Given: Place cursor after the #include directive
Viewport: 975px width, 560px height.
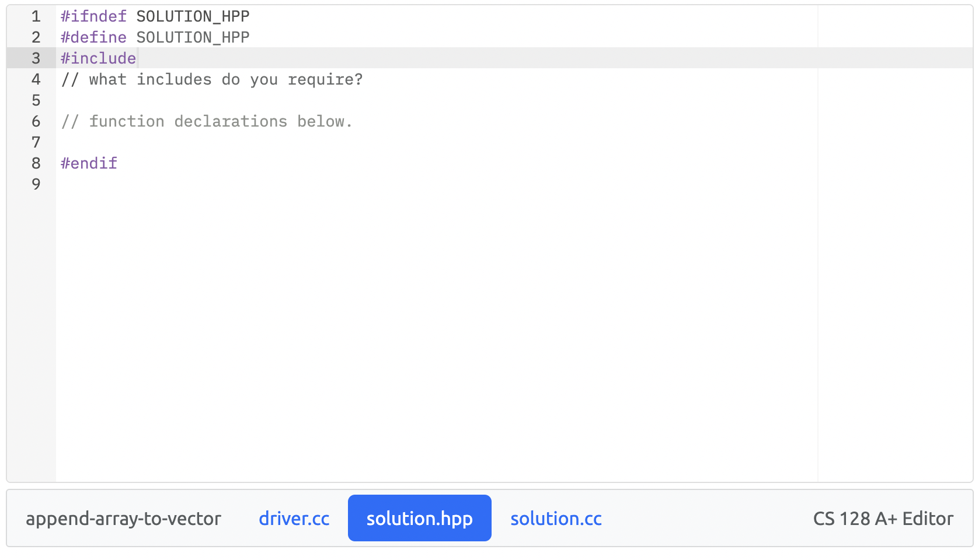Looking at the screenshot, I should tap(139, 58).
